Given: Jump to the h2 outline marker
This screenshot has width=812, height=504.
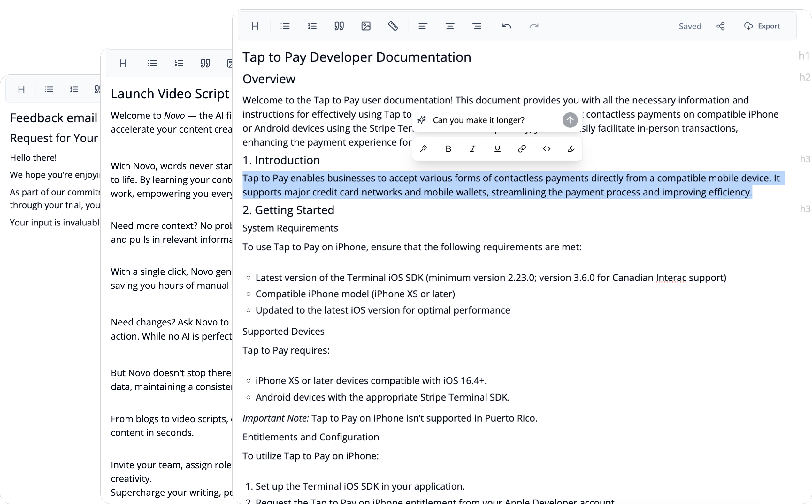Looking at the screenshot, I should pyautogui.click(x=805, y=77).
